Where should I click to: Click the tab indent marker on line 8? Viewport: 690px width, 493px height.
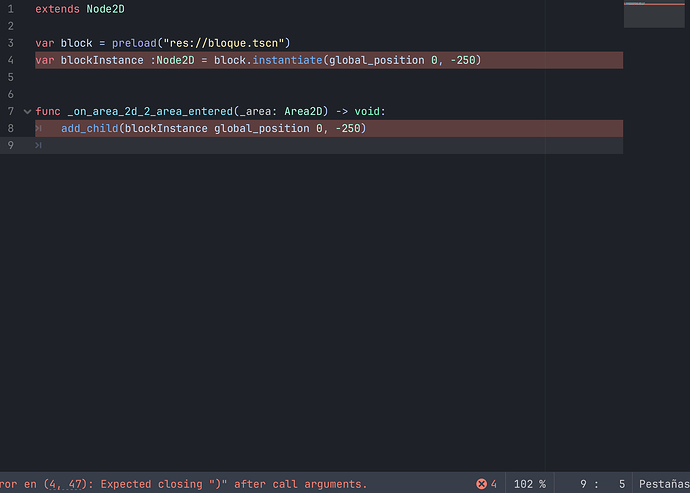(39, 129)
